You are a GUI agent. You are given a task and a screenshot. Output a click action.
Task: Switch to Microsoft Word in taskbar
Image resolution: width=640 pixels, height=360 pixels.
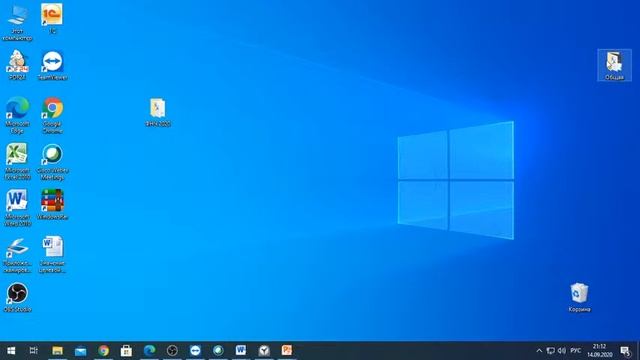coord(241,351)
